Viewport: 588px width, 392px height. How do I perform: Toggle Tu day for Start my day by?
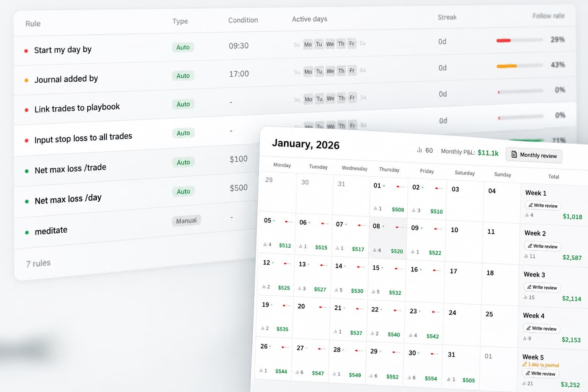[319, 44]
